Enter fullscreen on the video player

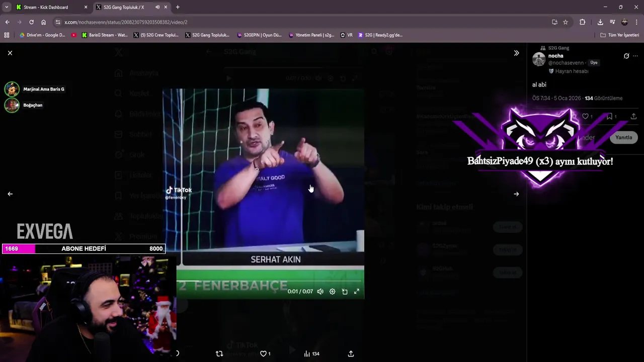point(357,292)
